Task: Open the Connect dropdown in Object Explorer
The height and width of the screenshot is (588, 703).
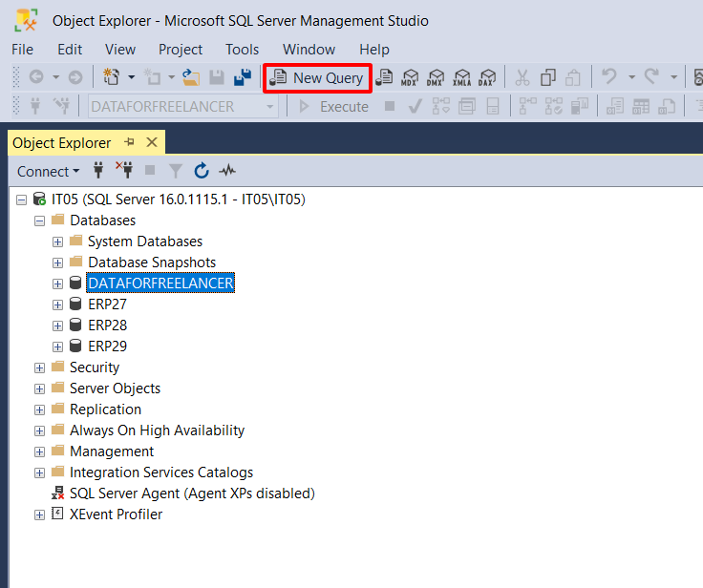Action: (48, 171)
